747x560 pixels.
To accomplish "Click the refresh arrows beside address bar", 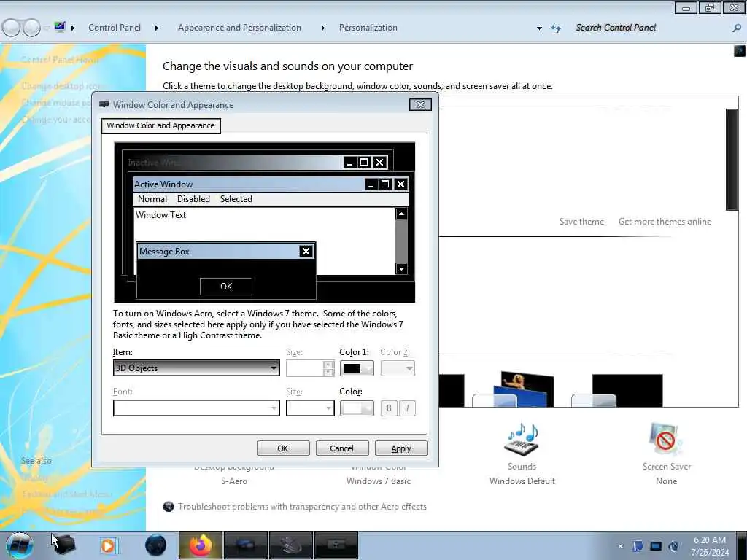I will [556, 28].
